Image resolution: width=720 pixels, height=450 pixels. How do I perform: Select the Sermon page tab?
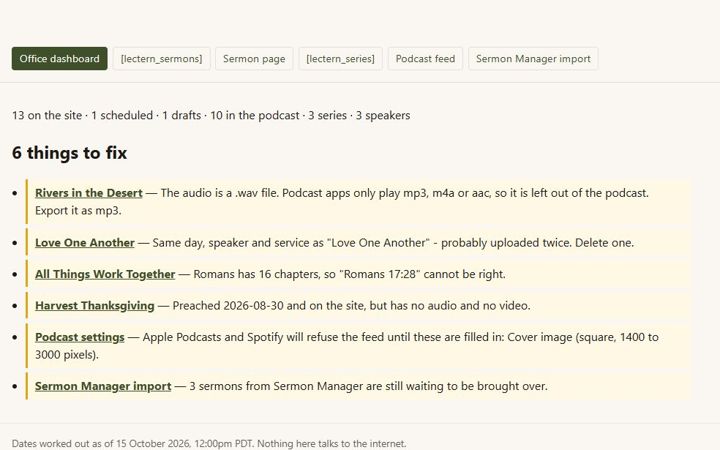(254, 59)
